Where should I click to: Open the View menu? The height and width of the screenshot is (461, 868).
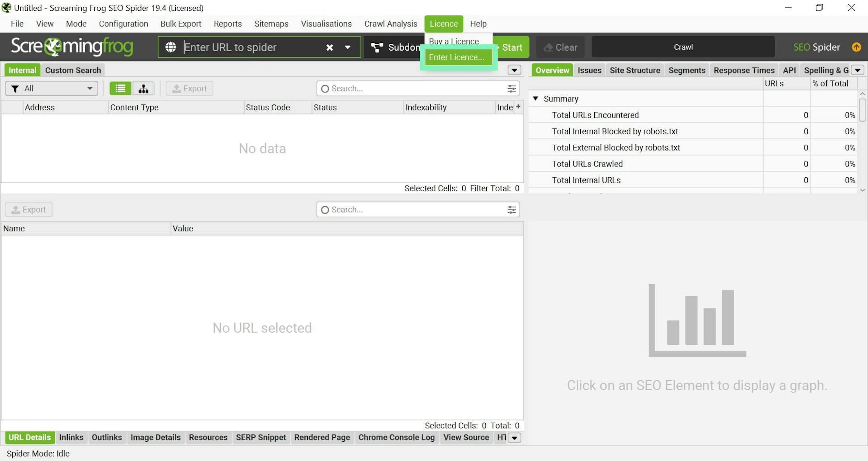45,24
